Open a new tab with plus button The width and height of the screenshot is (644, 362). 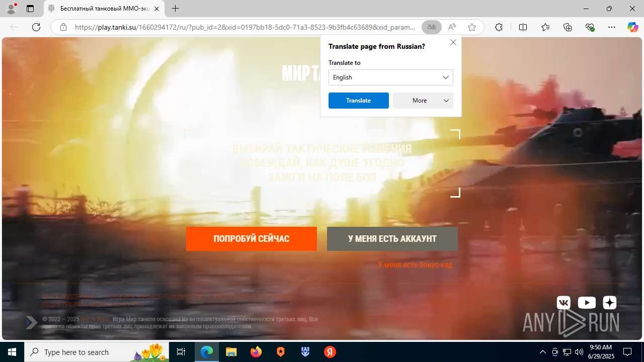[x=175, y=9]
